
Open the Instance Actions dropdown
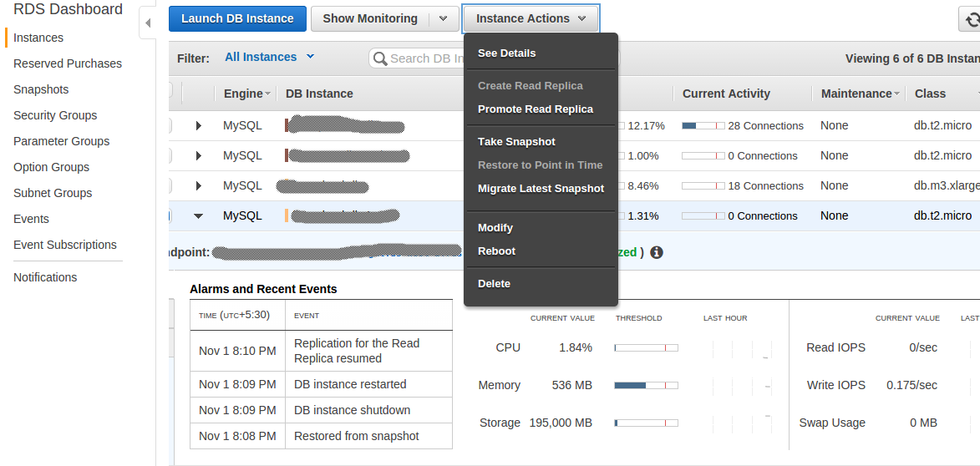click(x=531, y=18)
